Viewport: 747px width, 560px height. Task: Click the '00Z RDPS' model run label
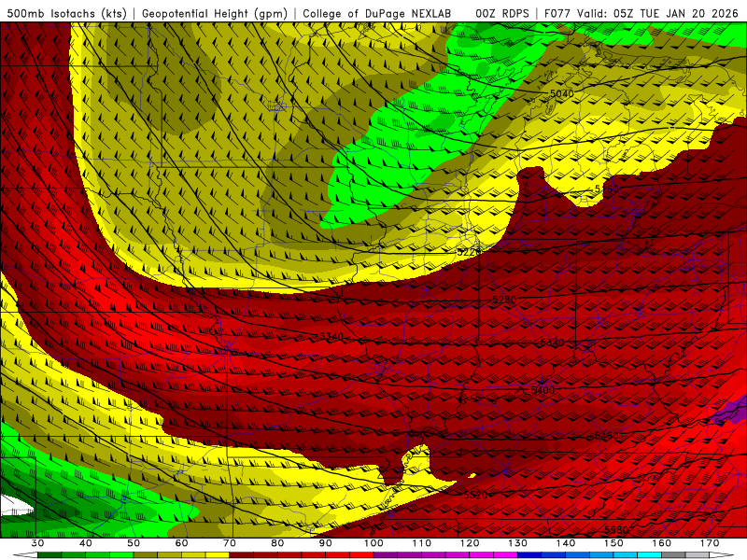click(502, 13)
